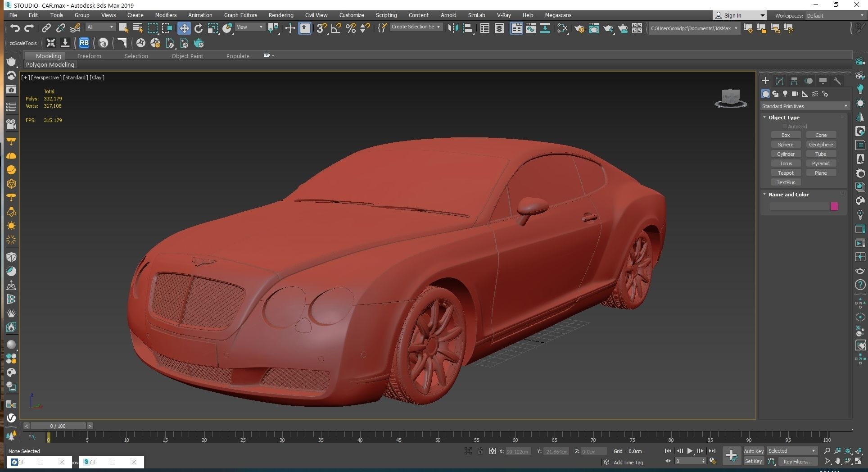Open the Create Selection Set dropdown
The width and height of the screenshot is (868, 472).
(x=416, y=27)
